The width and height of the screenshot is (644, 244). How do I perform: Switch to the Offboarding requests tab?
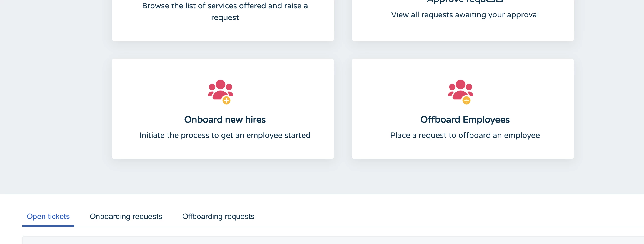tap(218, 217)
